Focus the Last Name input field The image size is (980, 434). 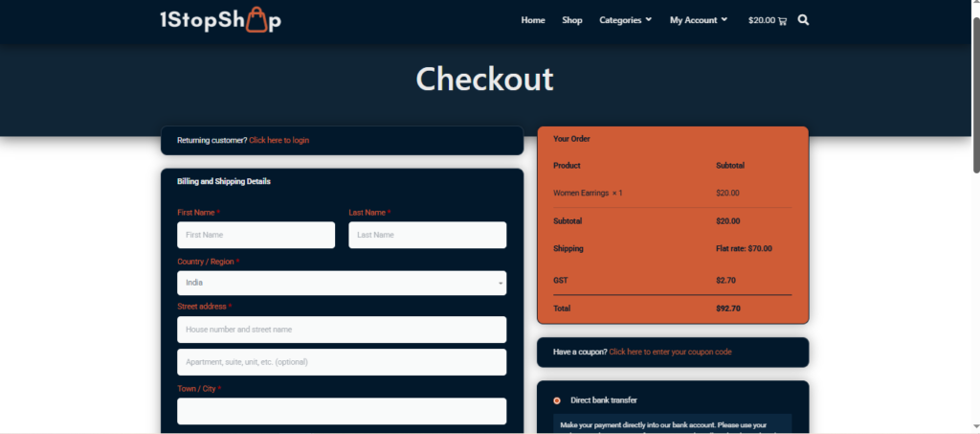coord(427,235)
